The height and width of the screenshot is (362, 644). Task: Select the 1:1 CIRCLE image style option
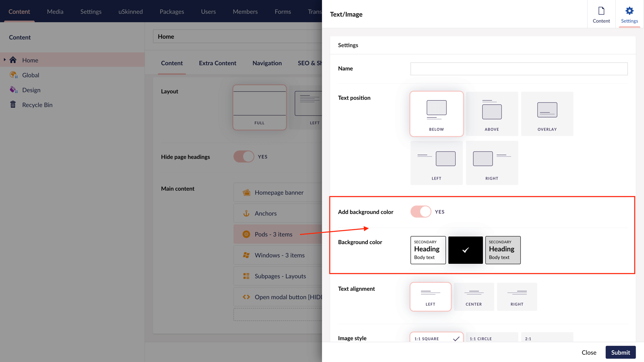pyautogui.click(x=481, y=339)
